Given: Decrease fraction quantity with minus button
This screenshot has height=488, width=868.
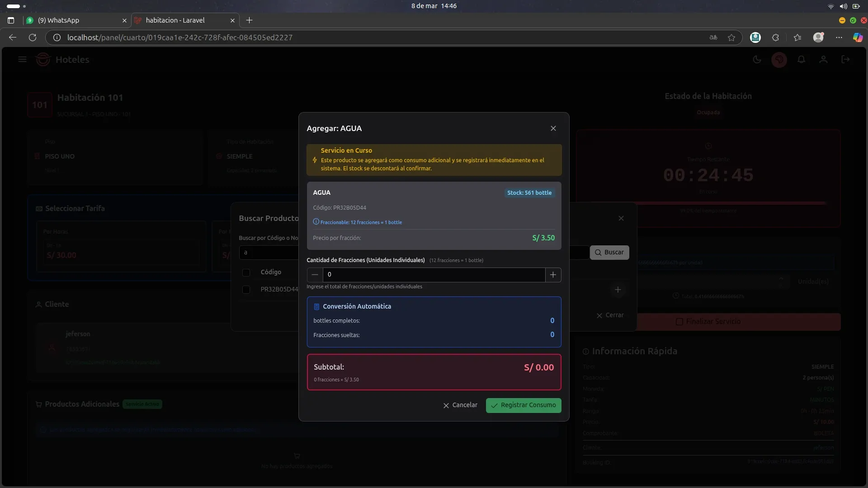Looking at the screenshot, I should coord(315,275).
